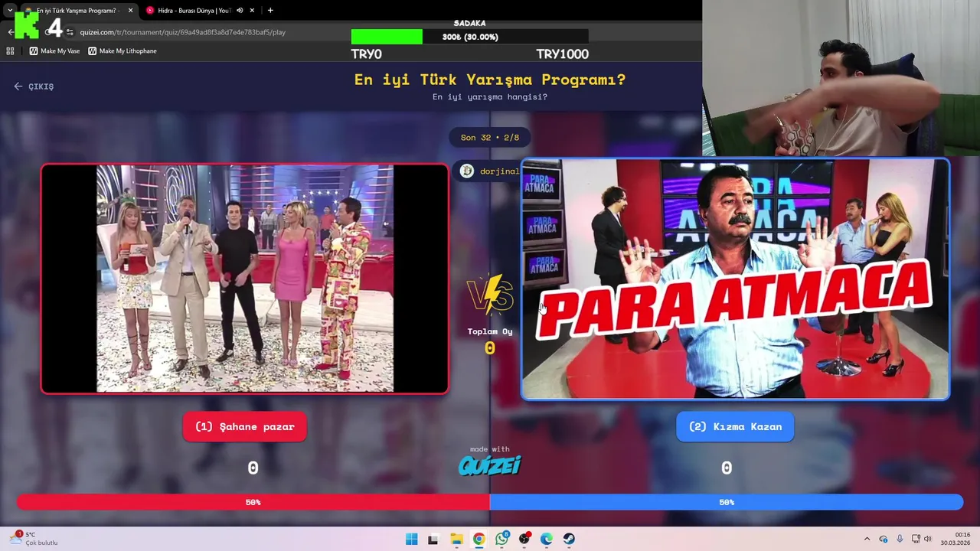The height and width of the screenshot is (551, 980).
Task: Open Google Chrome from the taskbar
Action: coord(479,539)
